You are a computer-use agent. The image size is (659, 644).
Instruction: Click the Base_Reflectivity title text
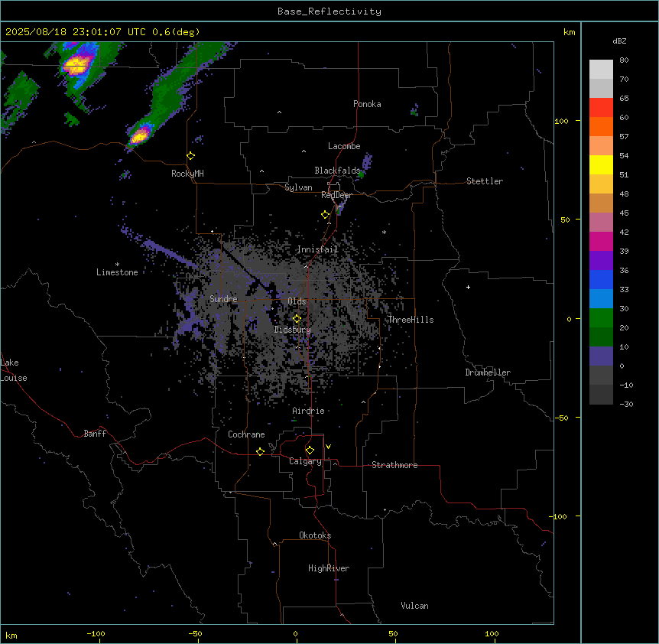(329, 11)
